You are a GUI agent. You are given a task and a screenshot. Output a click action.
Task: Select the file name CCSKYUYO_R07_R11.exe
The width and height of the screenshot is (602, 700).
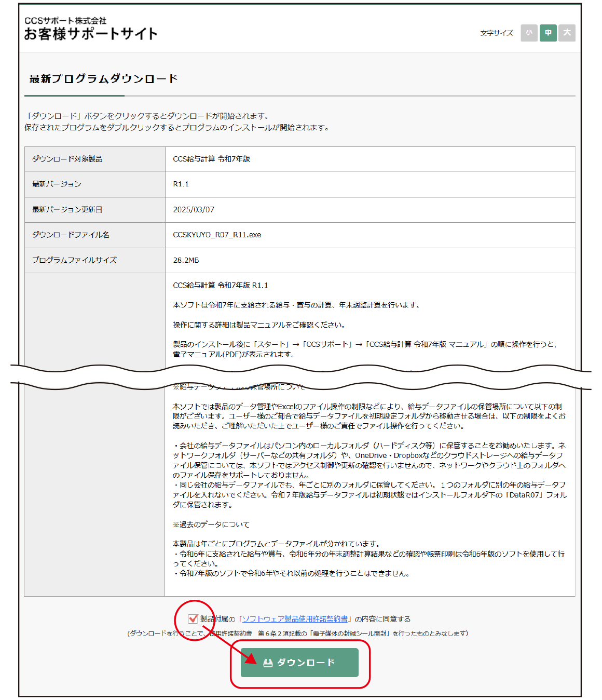point(217,235)
